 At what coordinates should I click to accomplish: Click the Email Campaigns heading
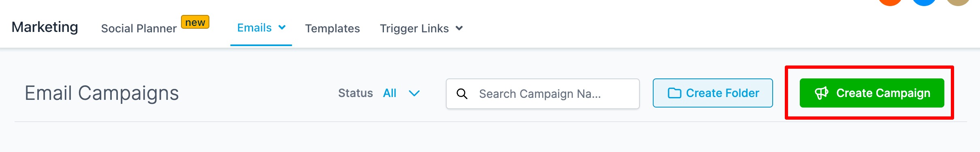[x=102, y=93]
